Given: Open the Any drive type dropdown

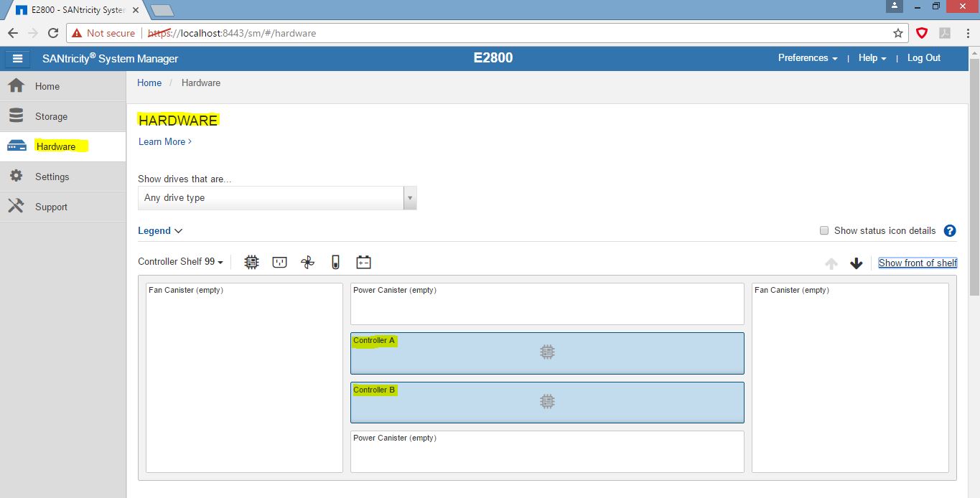Looking at the screenshot, I should 277,197.
